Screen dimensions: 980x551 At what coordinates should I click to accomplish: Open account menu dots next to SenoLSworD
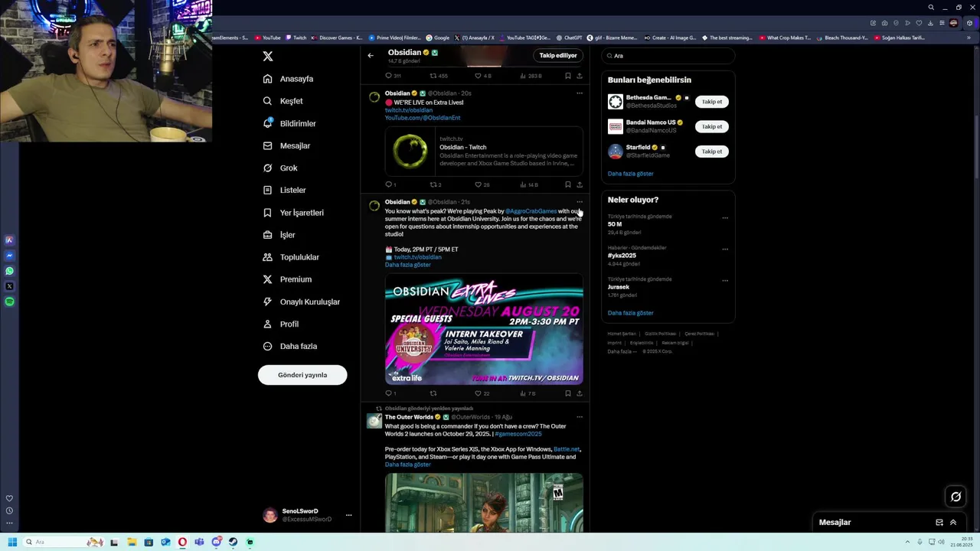coord(348,515)
